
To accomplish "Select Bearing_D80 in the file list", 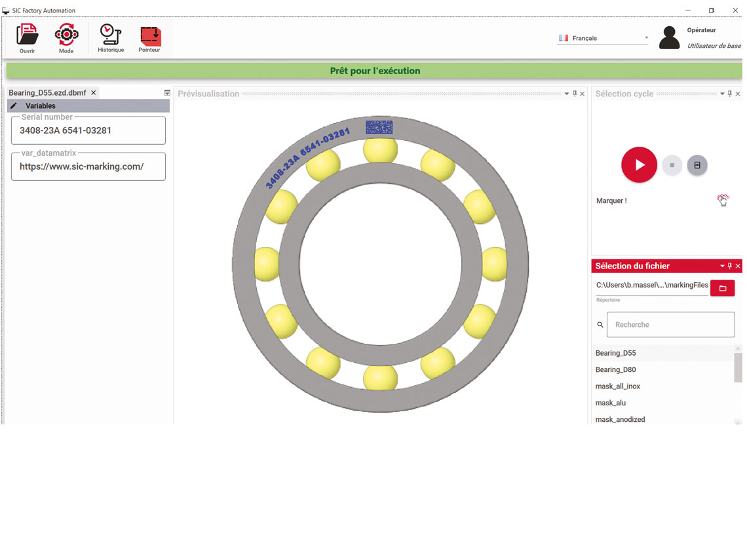I will click(x=615, y=369).
